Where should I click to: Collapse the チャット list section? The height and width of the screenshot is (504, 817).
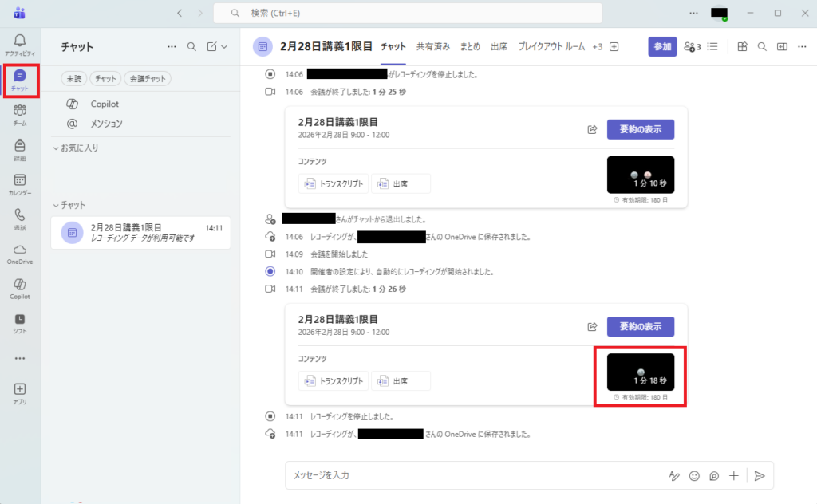pos(56,205)
